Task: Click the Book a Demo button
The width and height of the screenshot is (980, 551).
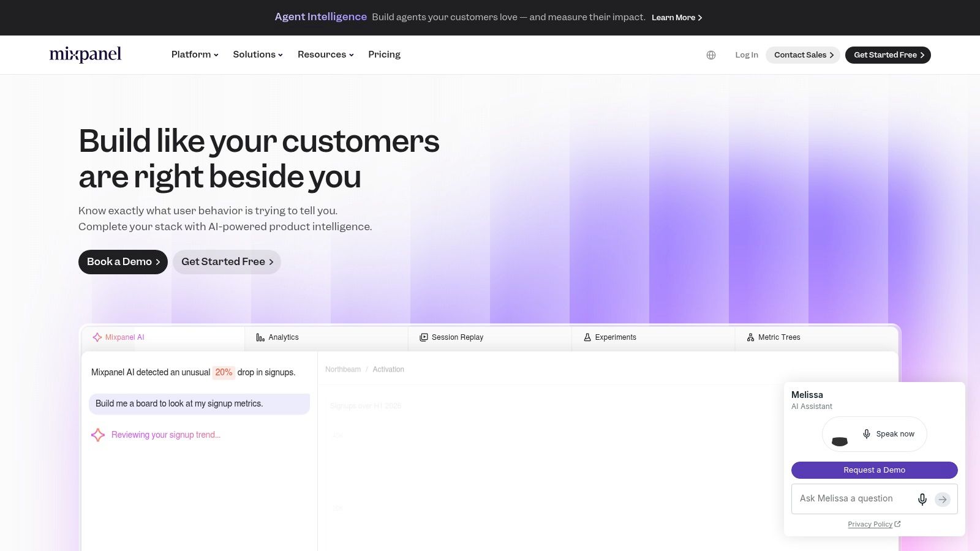Action: tap(123, 262)
